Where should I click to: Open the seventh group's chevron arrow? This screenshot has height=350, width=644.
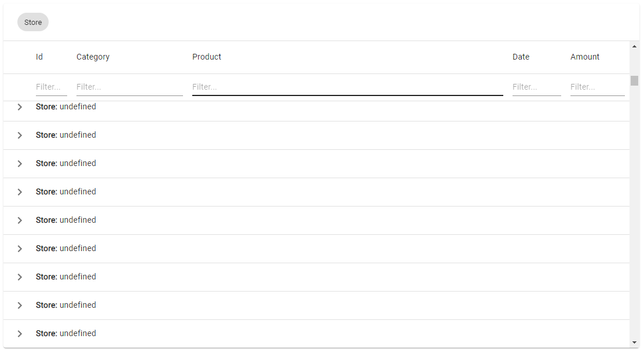pos(19,277)
